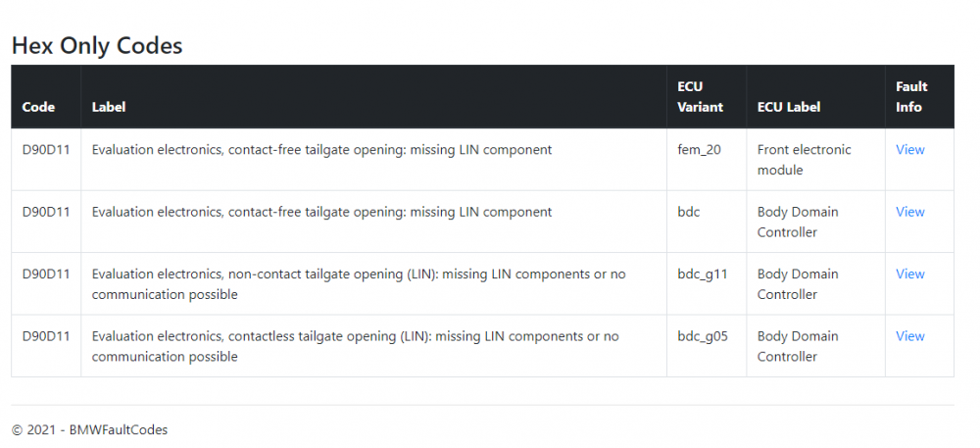This screenshot has width=980, height=448.
Task: Click the Label column header
Action: click(109, 107)
